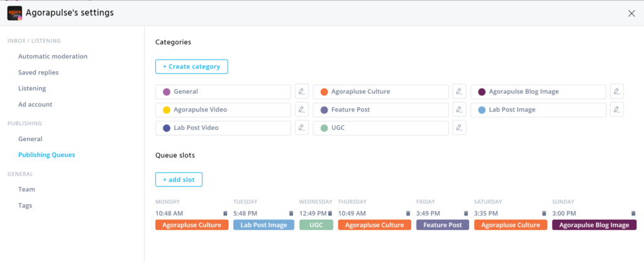Click the UGC green color dot
Screen dimensions: 644x262
(x=325, y=128)
